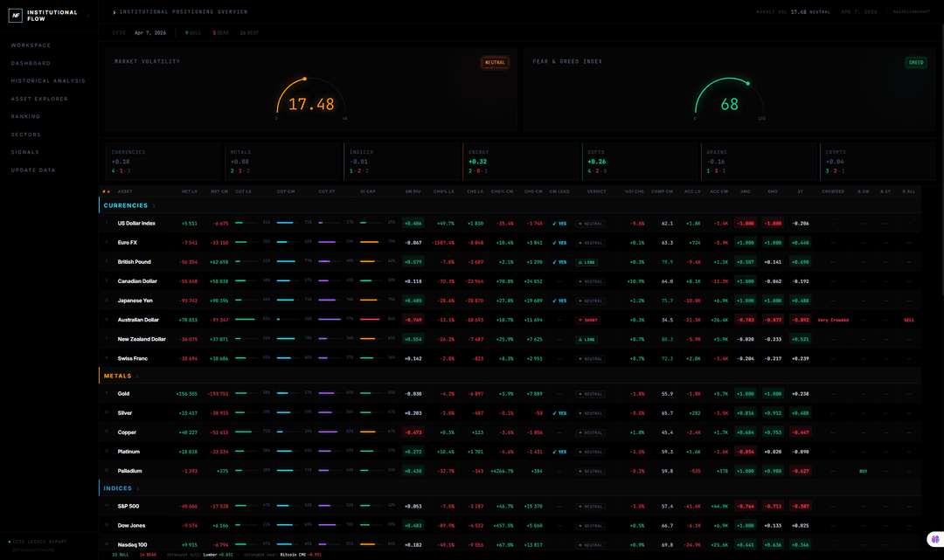Open the Silver asset row
Image resolution: width=944 pixels, height=560 pixels.
(510, 412)
